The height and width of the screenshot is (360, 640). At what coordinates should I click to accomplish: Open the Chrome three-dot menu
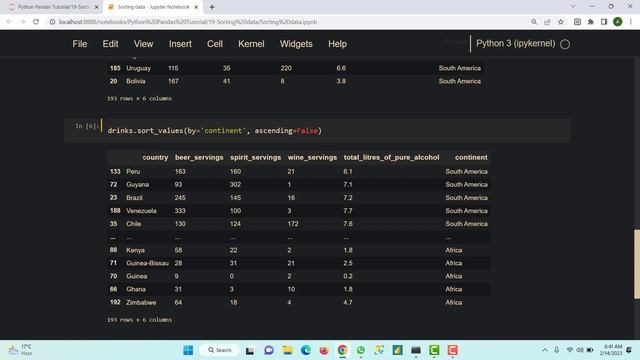631,22
